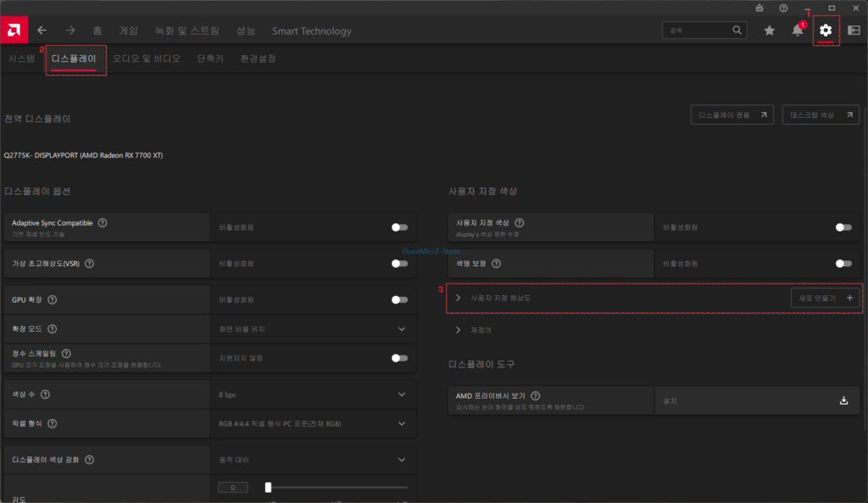Show help for 색상 수
Image resolution: width=868 pixels, height=503 pixels.
(45, 394)
